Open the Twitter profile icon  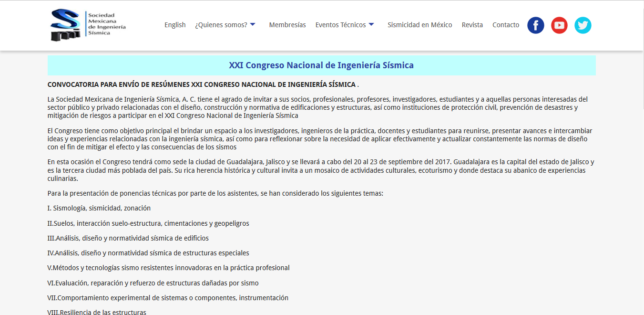pos(583,25)
